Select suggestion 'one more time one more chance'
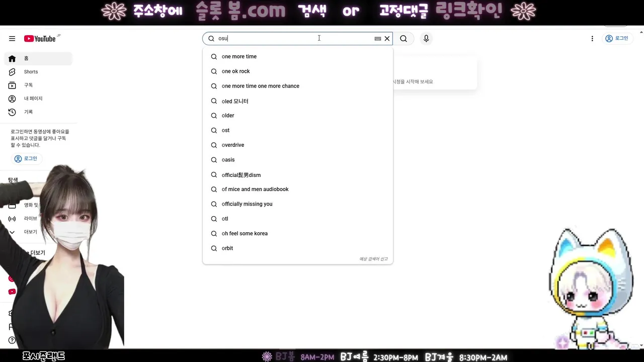Viewport: 644px width, 362px height. point(298,86)
